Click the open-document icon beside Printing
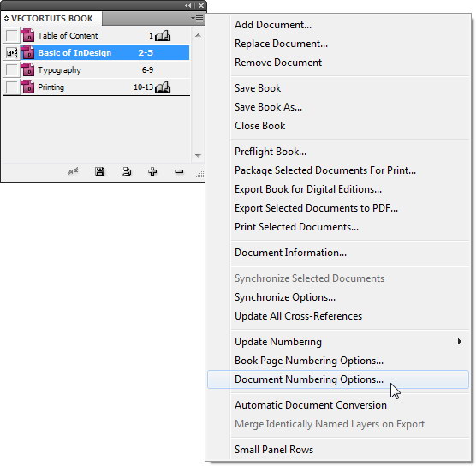Viewport: 476px width, 466px height. (163, 87)
